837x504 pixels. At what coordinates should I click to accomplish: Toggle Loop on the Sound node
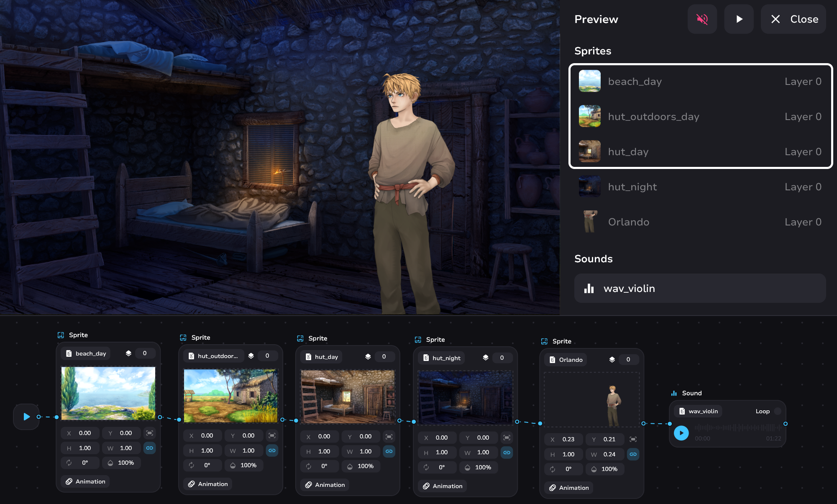(777, 411)
